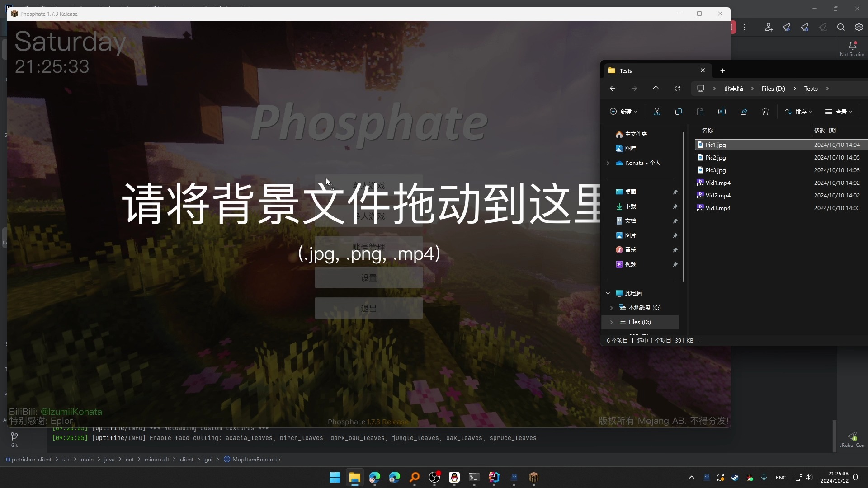Close the Tests tab in Explorer
868x488 pixels.
click(x=703, y=70)
